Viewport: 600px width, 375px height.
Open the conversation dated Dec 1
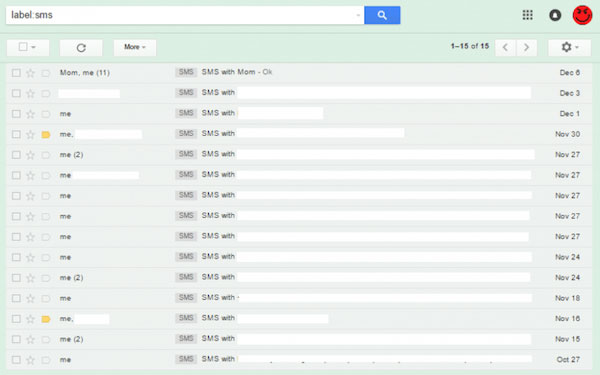(x=299, y=114)
